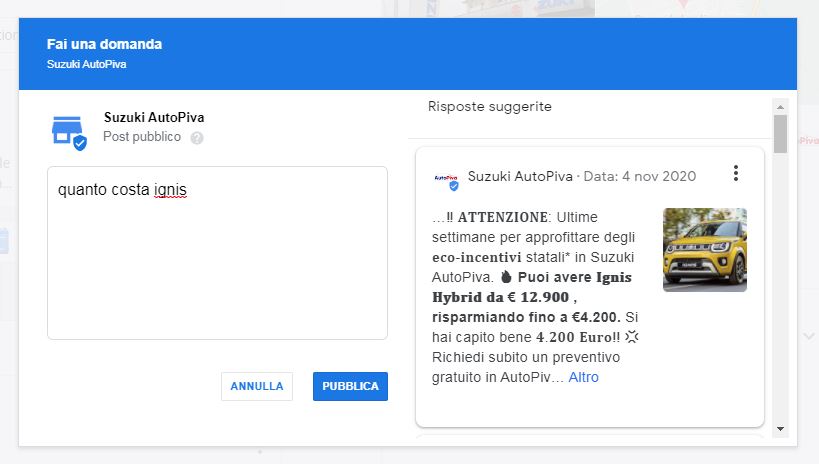
Task: Click the scrollbar thumb in the answers panel
Action: [781, 134]
